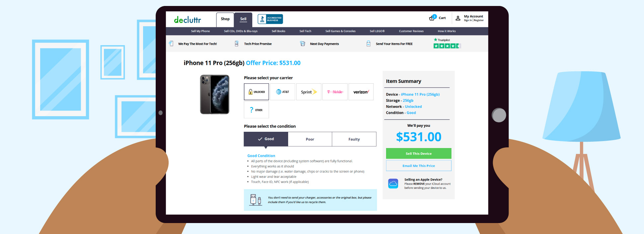Switch to the Sell tab
This screenshot has width=644, height=234.
[x=243, y=19]
